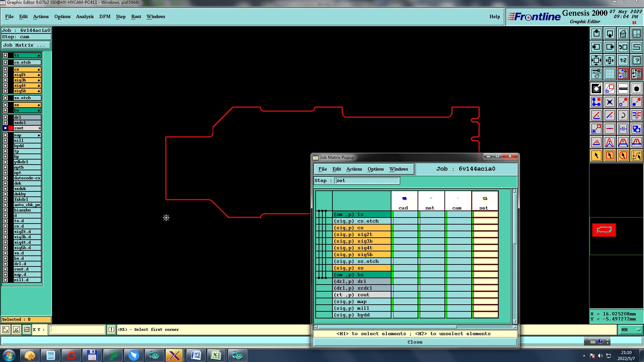
Task: Select the mirror feature tool
Action: (x=636, y=115)
